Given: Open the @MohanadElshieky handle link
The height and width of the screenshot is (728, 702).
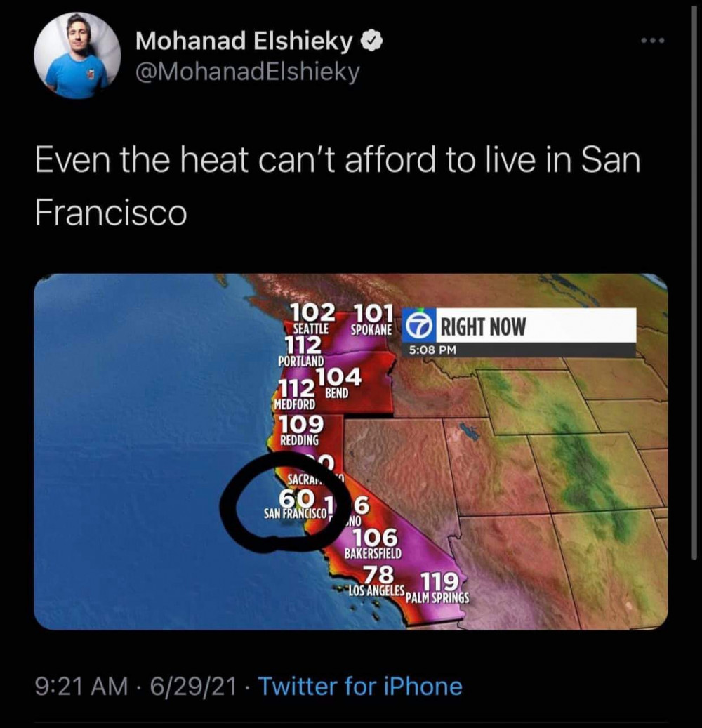Looking at the screenshot, I should (248, 72).
